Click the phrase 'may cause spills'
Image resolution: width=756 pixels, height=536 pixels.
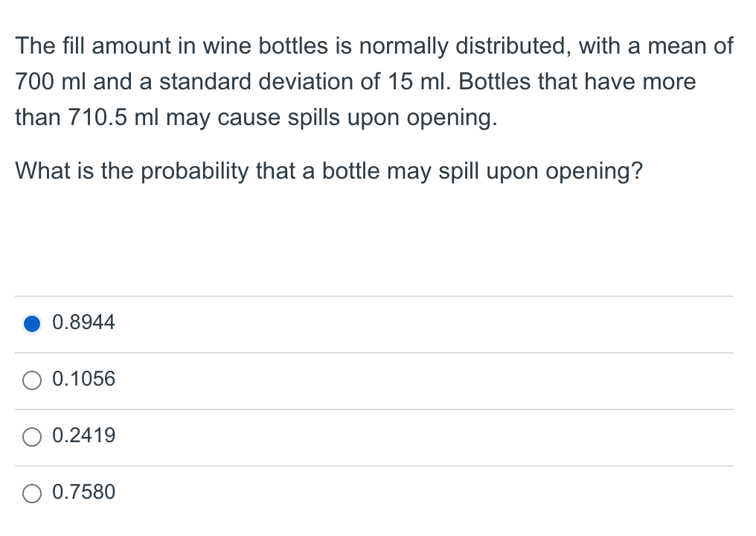tap(253, 118)
